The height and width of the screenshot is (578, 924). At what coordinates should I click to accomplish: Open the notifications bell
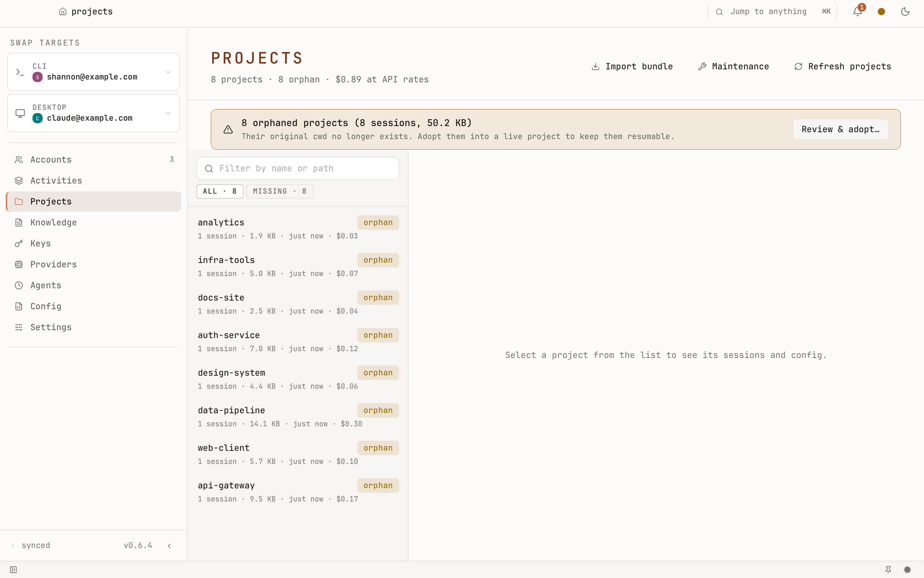point(857,12)
